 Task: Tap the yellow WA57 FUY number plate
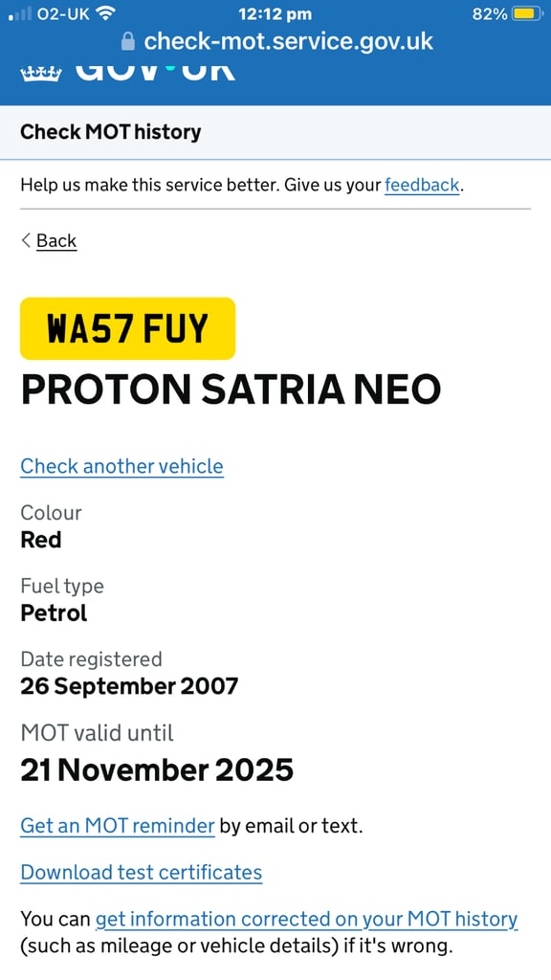127,329
